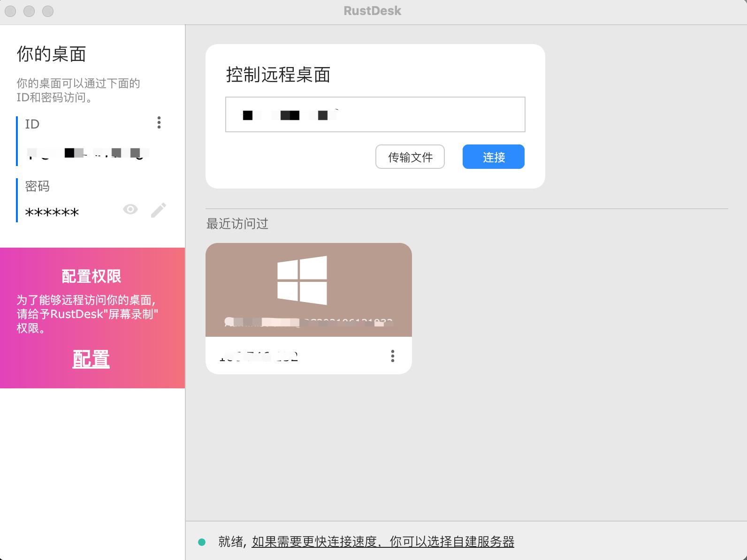Reveal the password with the eye icon
The width and height of the screenshot is (747, 560).
coord(130,209)
